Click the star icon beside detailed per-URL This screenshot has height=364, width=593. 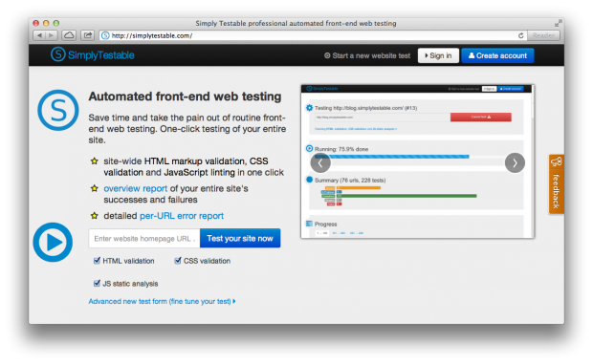[94, 216]
